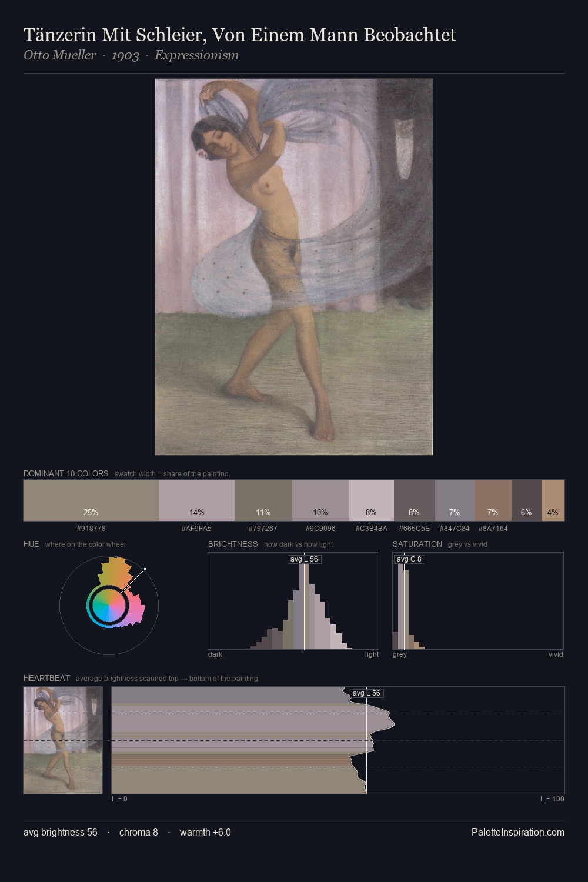
Task: Pick the 4% tan swatch
Action: (553, 500)
